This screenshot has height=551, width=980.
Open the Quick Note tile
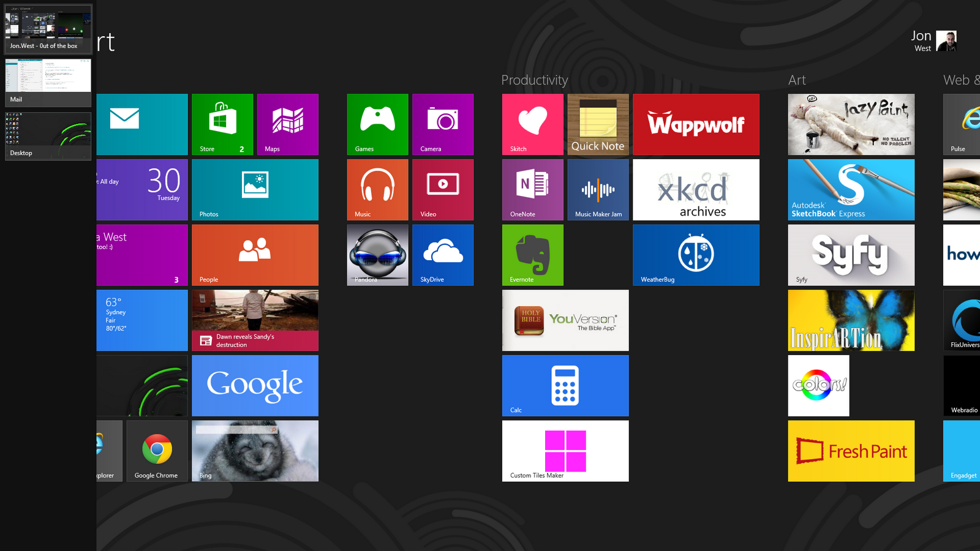[598, 124]
